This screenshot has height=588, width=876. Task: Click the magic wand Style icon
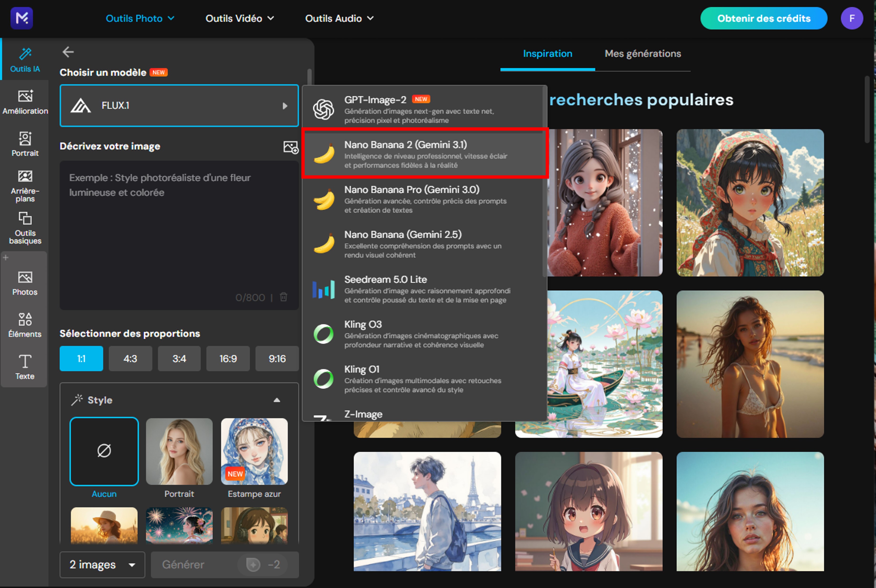[x=77, y=400]
